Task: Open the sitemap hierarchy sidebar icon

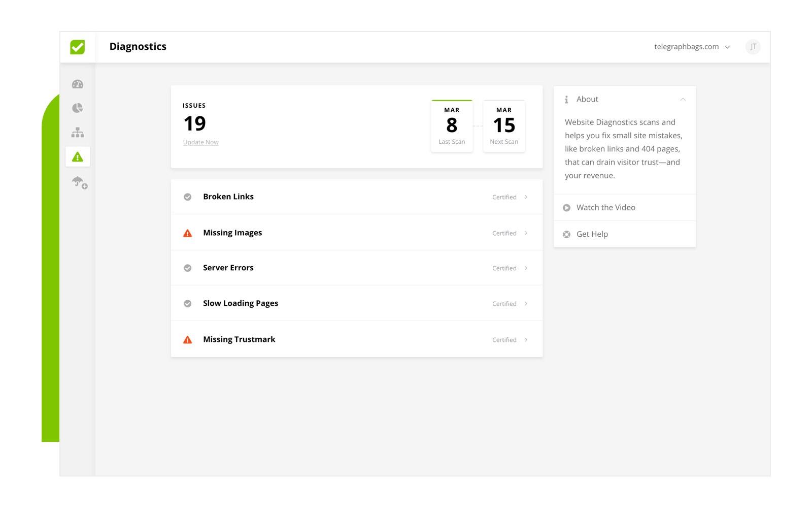Action: tap(78, 133)
